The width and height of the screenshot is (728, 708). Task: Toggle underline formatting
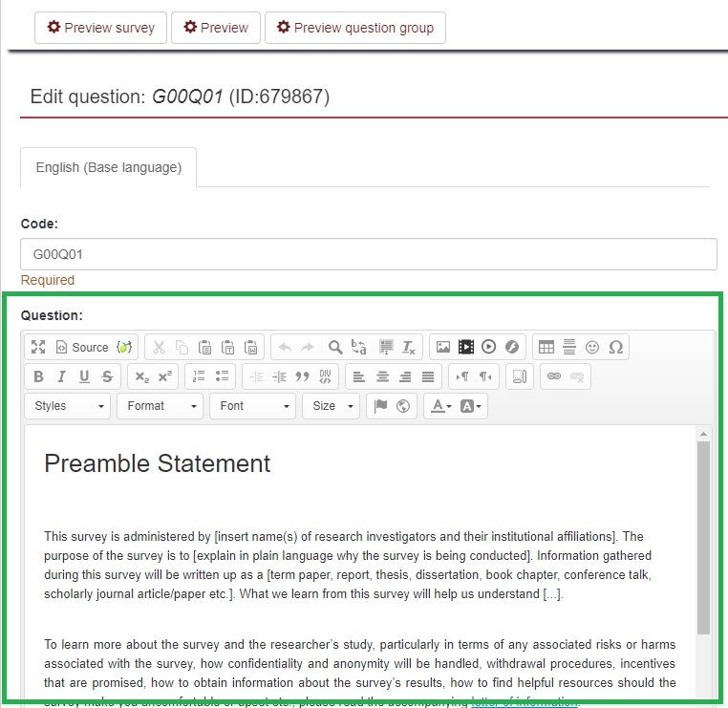tap(85, 376)
